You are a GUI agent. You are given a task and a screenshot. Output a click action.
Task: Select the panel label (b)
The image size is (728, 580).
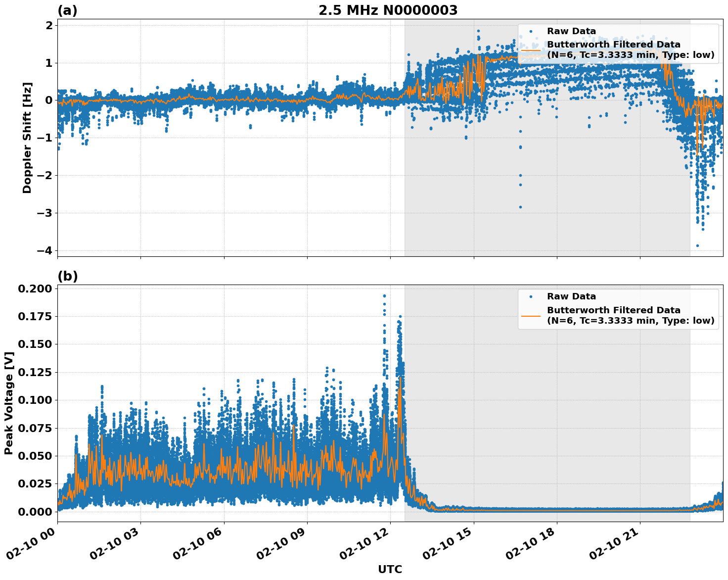[x=68, y=276]
